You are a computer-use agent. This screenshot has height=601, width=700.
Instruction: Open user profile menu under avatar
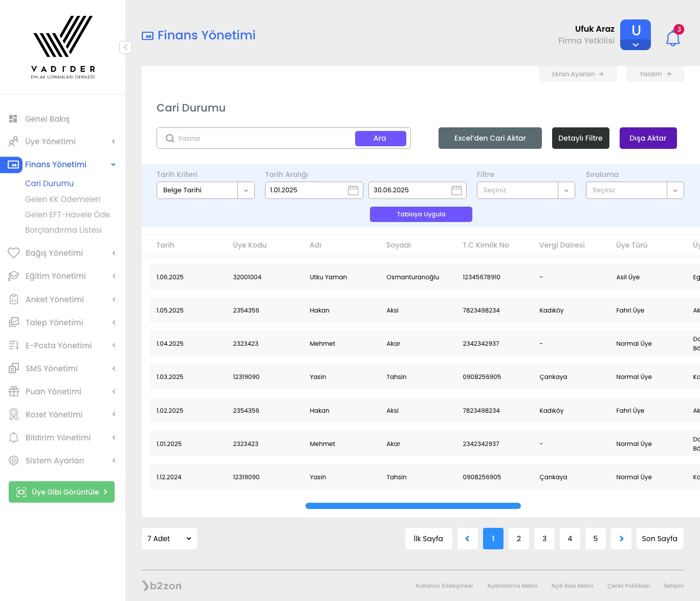(x=636, y=45)
